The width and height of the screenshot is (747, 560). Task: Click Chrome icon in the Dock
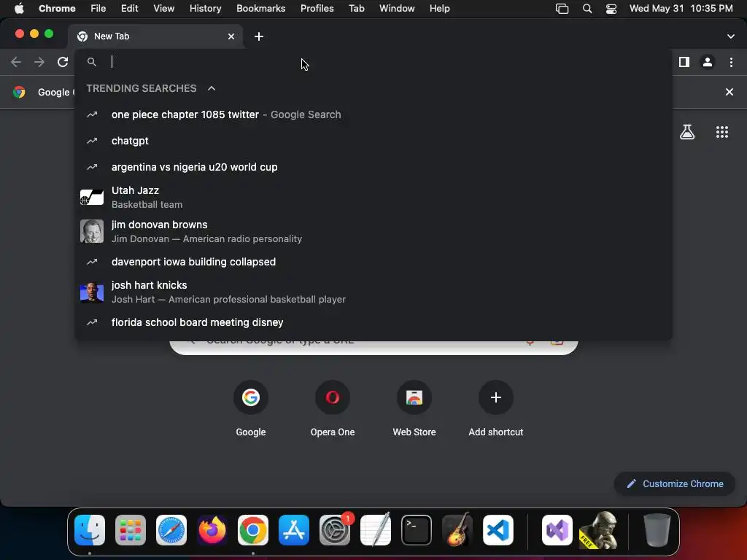[x=253, y=530]
